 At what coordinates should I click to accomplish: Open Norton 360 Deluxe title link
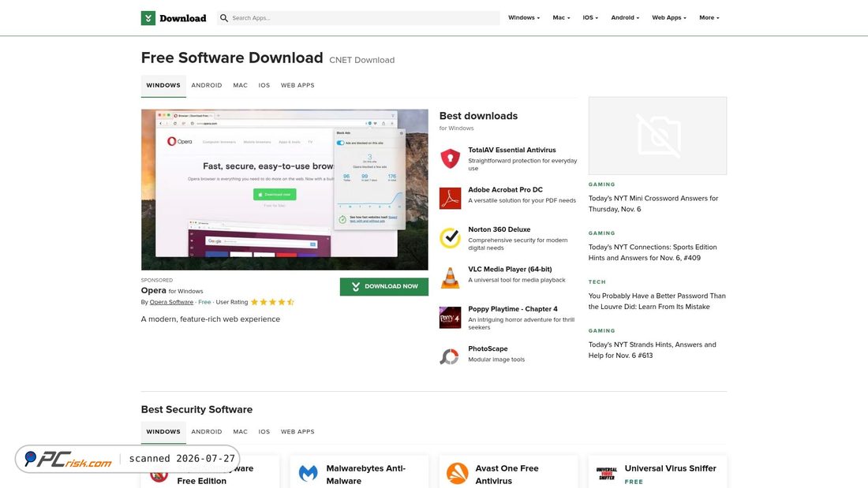[499, 229]
